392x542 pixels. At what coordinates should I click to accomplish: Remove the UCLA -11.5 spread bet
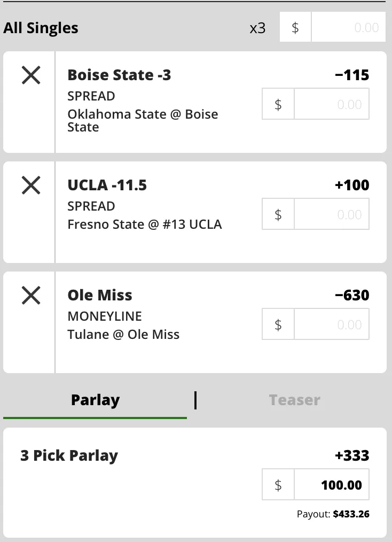(x=31, y=185)
